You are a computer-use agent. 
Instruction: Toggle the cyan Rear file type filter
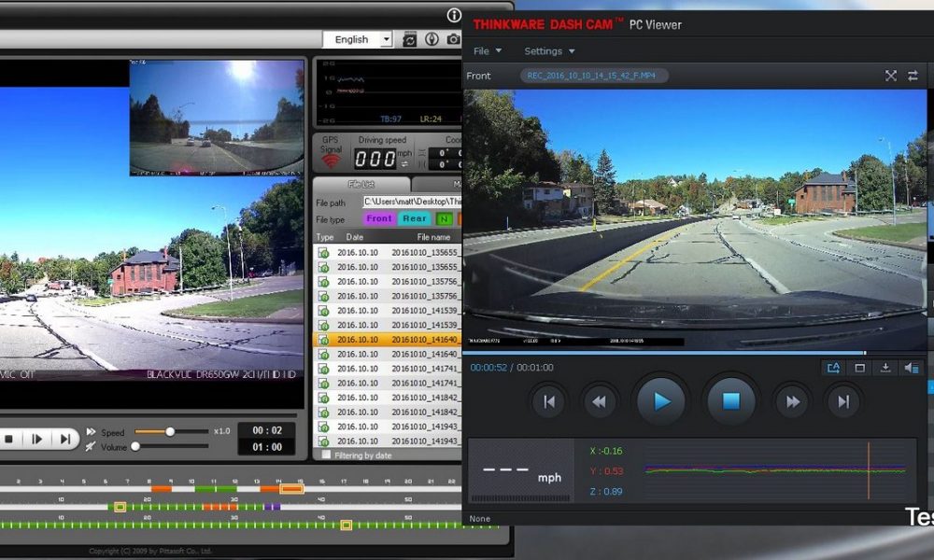point(415,219)
